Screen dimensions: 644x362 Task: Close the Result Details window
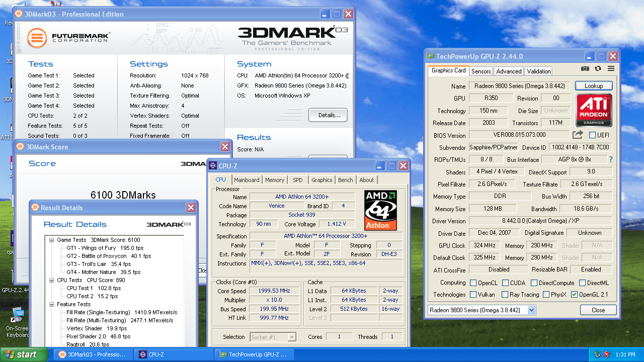[x=191, y=208]
